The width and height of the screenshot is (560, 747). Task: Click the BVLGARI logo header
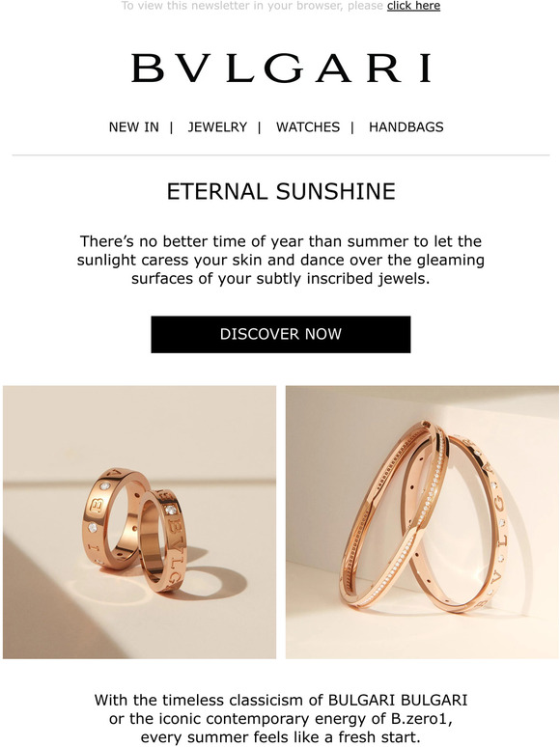tap(281, 69)
